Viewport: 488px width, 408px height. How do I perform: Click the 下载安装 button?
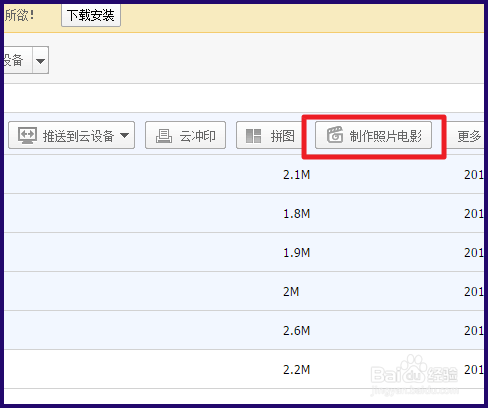[91, 15]
